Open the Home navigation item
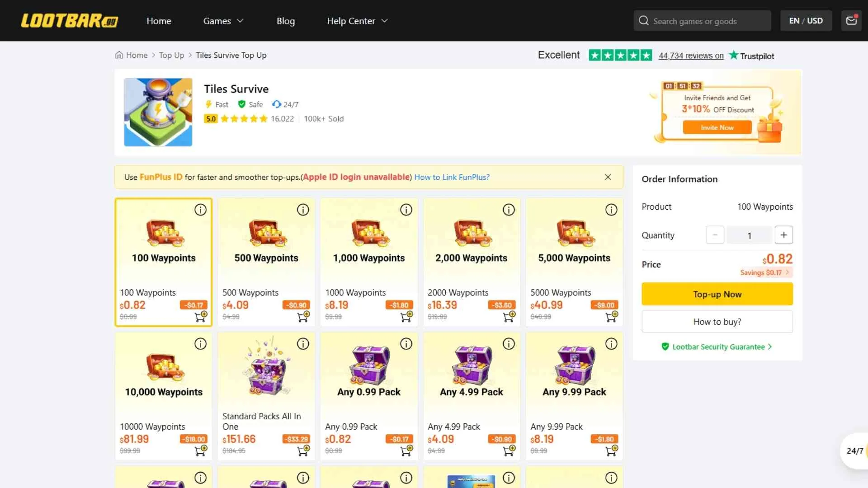 [x=159, y=21]
